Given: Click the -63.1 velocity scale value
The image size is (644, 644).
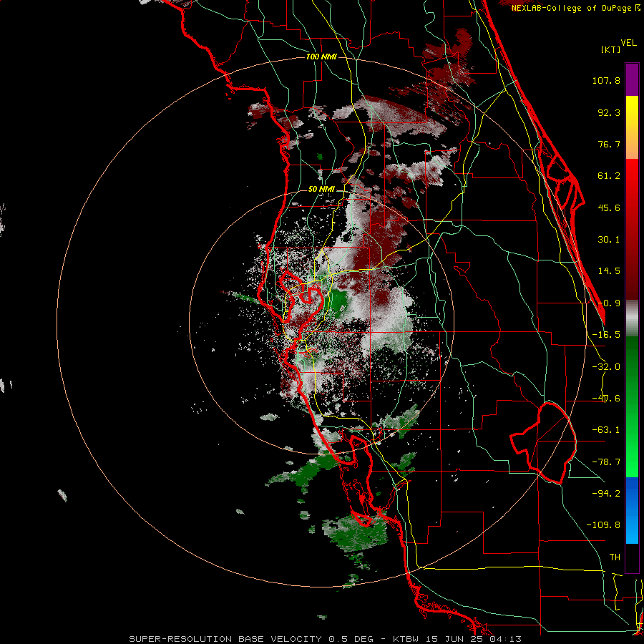Looking at the screenshot, I should click(x=606, y=430).
